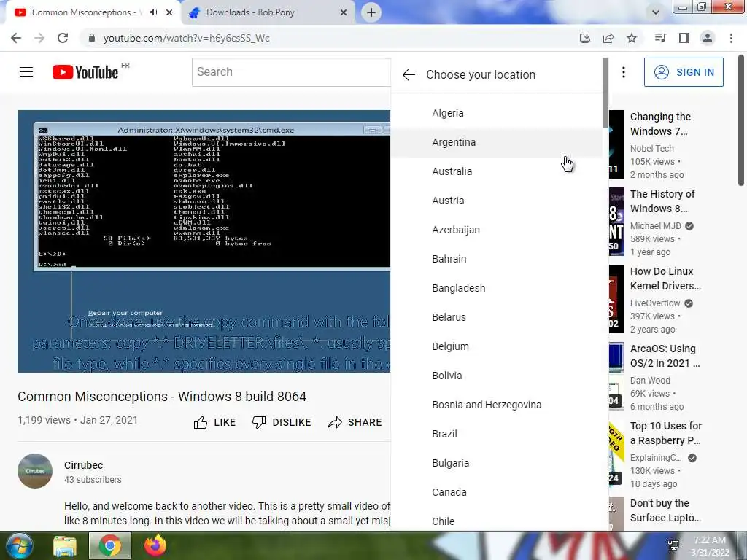
Task: Click the page vertical scrollbar
Action: (741, 120)
